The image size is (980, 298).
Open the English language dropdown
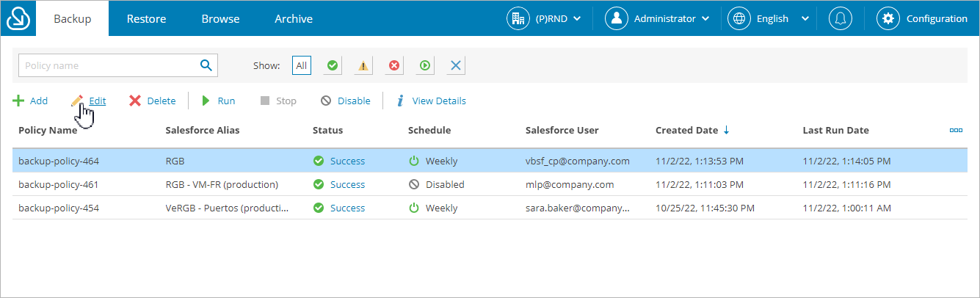pos(769,18)
